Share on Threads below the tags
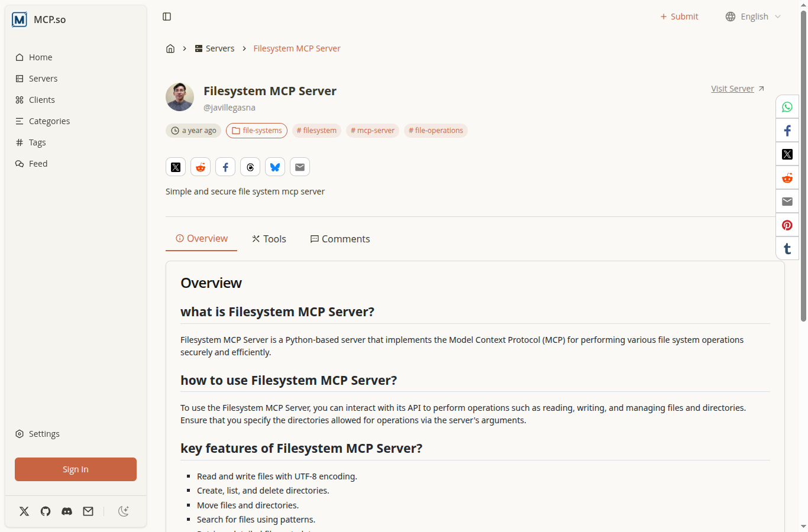The height and width of the screenshot is (532, 808). [250, 167]
